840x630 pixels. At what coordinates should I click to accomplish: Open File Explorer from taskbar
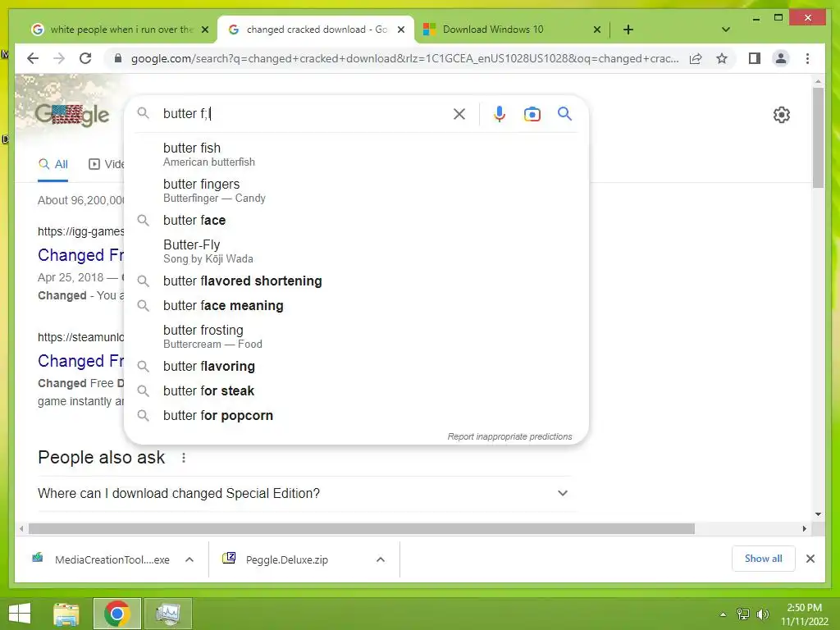[x=66, y=614]
